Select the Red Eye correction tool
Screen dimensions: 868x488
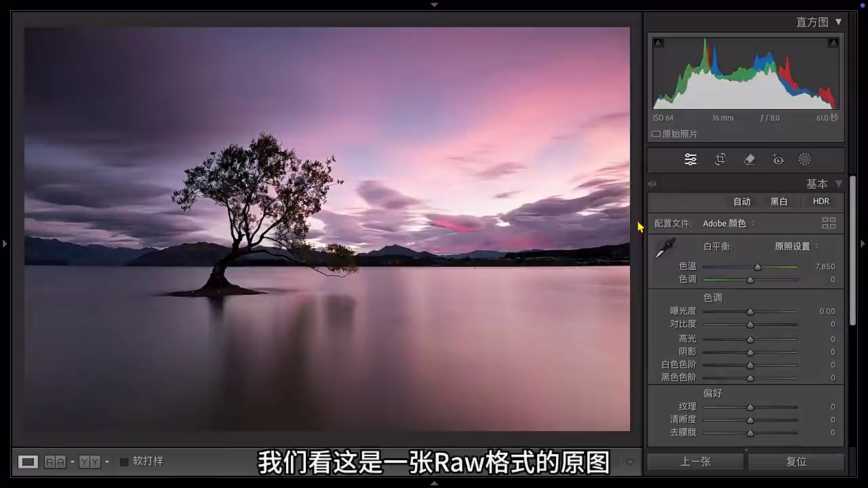(x=778, y=160)
